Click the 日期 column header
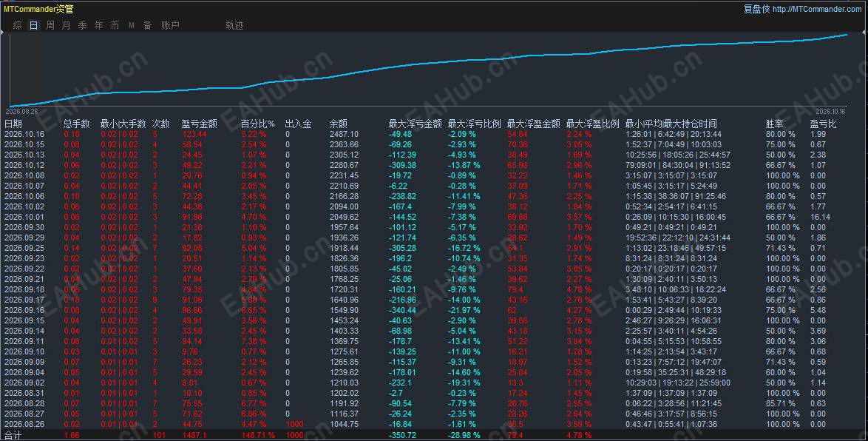 [x=13, y=124]
